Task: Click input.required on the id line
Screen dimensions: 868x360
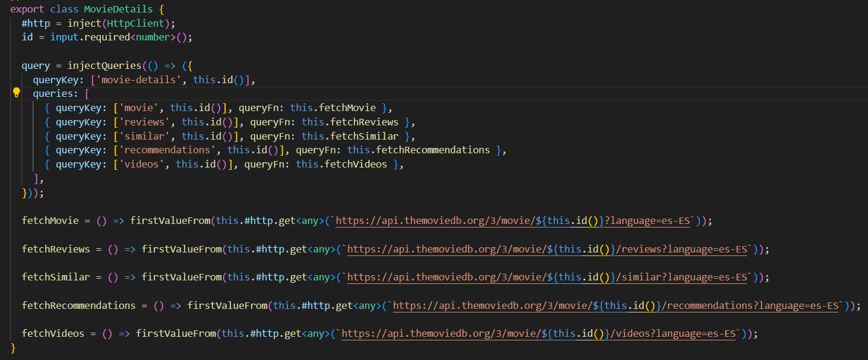Action: coord(90,37)
